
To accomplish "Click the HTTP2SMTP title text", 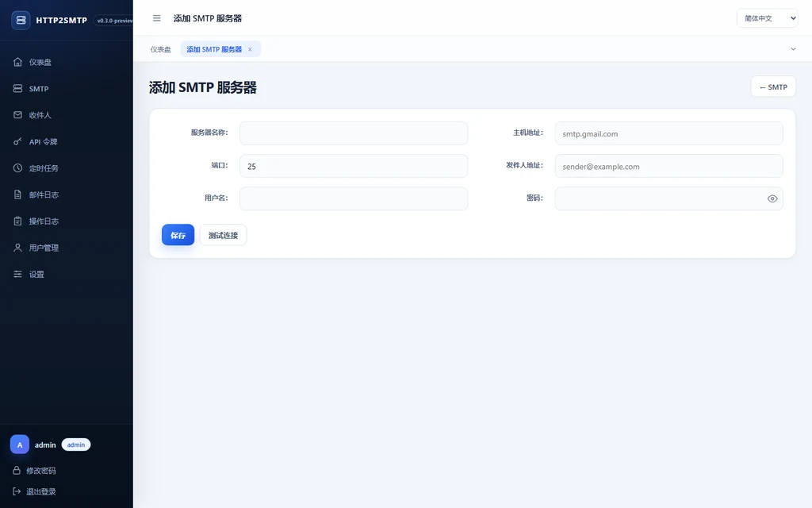I will (x=62, y=20).
